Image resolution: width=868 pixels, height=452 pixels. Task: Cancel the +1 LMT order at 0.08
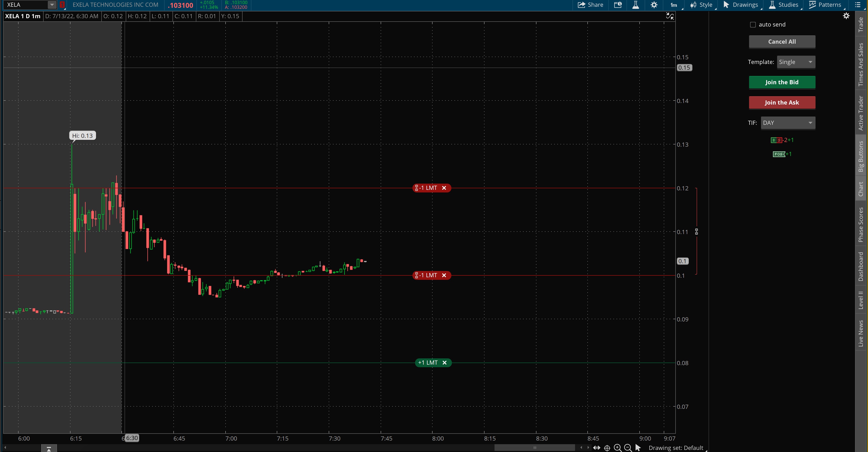tap(444, 363)
